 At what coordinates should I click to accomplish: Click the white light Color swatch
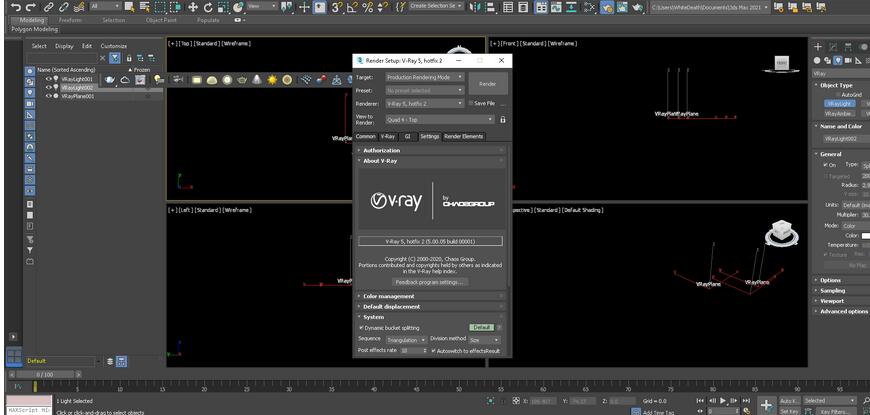click(865, 236)
